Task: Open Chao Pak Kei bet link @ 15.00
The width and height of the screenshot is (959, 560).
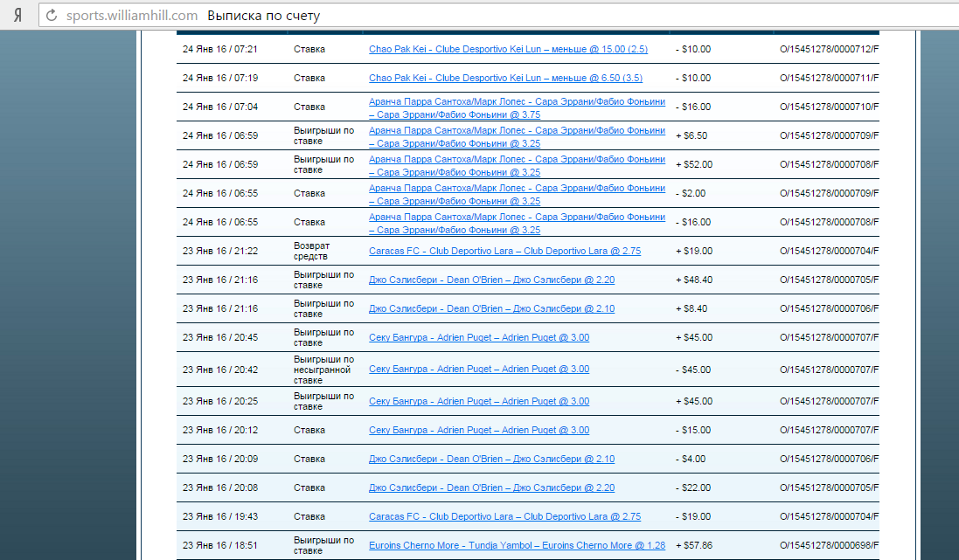Action: [508, 50]
